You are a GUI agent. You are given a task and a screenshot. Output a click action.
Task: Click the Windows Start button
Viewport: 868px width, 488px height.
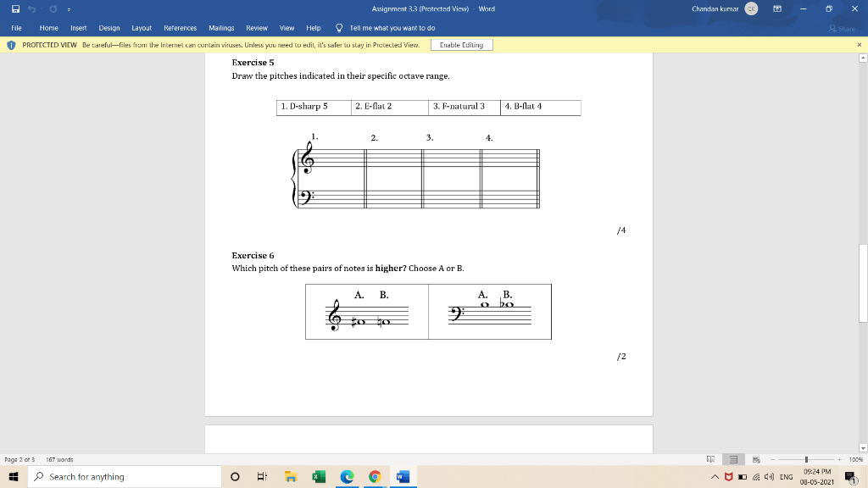pos(14,476)
